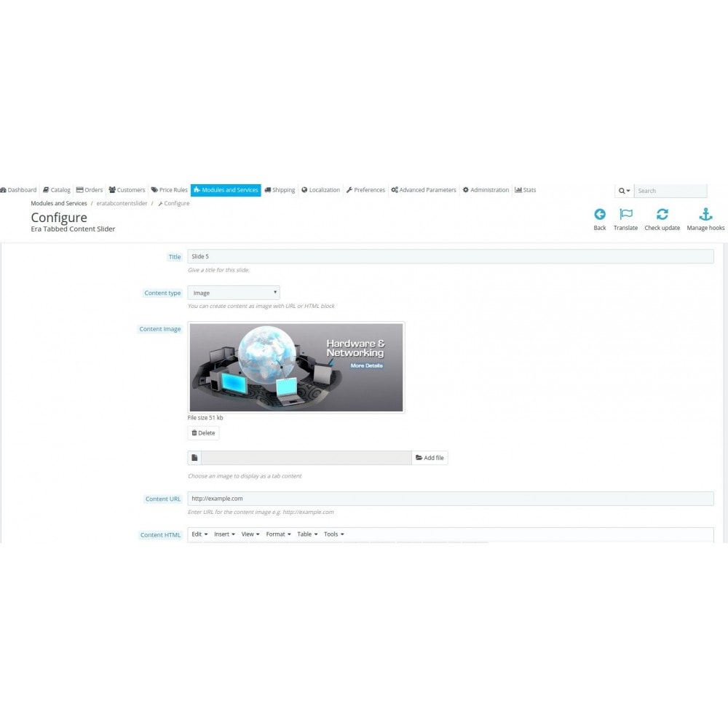Open the Localization menu
Image resolution: width=728 pixels, height=728 pixels.
coord(320,190)
